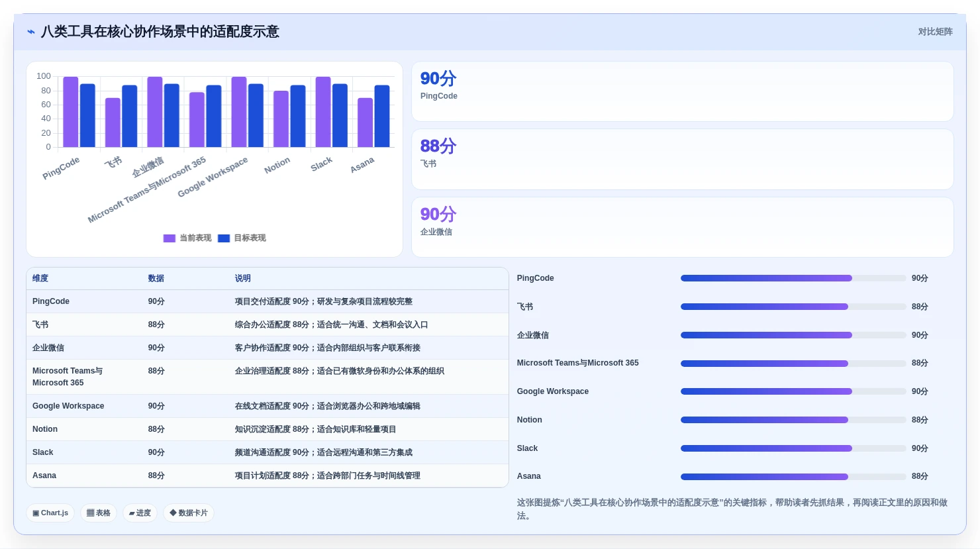The height and width of the screenshot is (549, 980).
Task: Click the 数据卡片 tag chip
Action: point(189,513)
